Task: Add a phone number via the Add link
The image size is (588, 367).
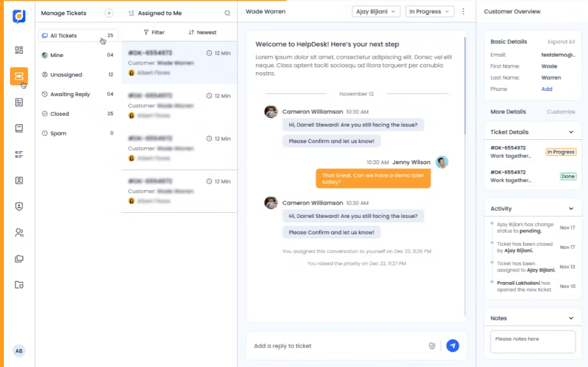Action: (x=547, y=89)
